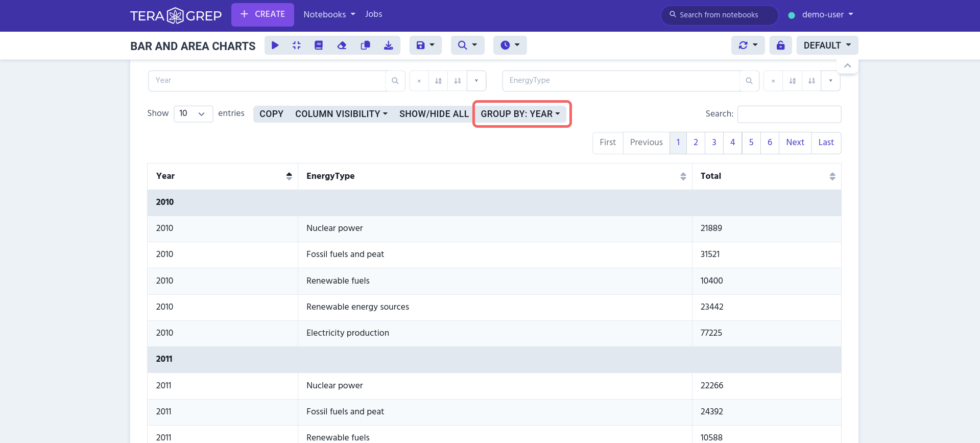The height and width of the screenshot is (443, 980).
Task: Select page 4 in pagination
Action: coord(733,143)
